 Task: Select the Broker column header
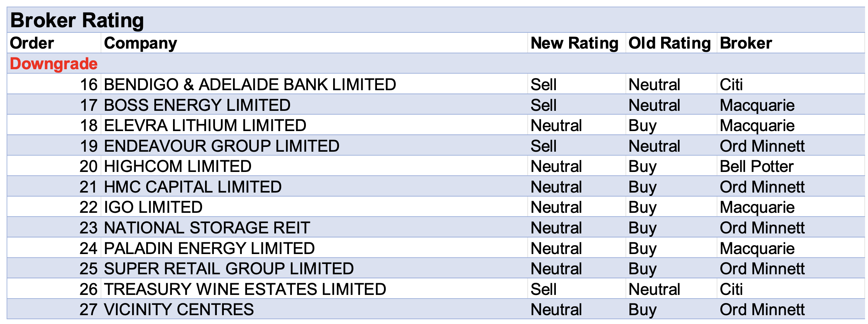tap(746, 43)
